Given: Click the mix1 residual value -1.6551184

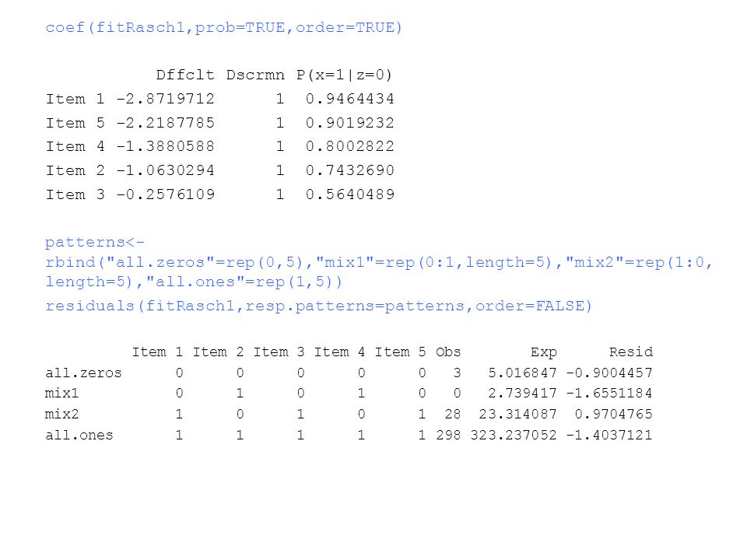Looking at the screenshot, I should tap(609, 394).
